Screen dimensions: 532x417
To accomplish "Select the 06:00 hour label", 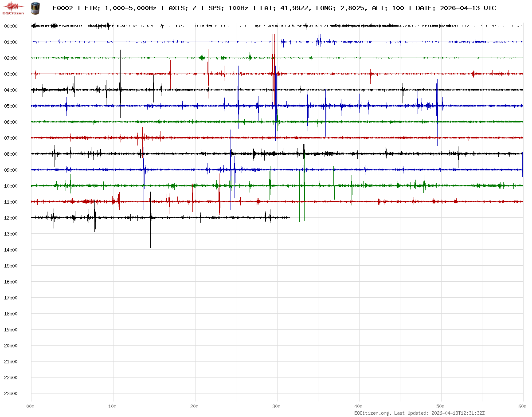I will coord(11,122).
